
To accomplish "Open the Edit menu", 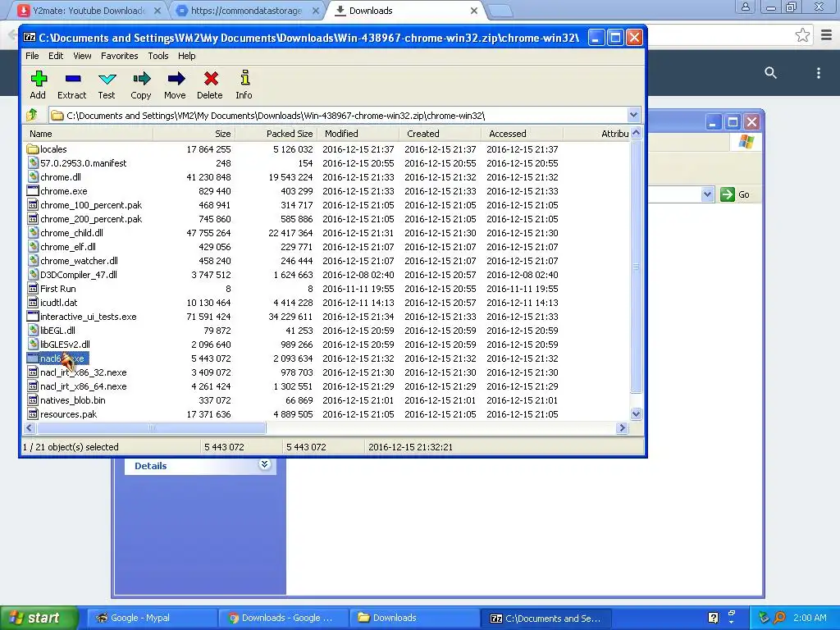I will pyautogui.click(x=56, y=56).
